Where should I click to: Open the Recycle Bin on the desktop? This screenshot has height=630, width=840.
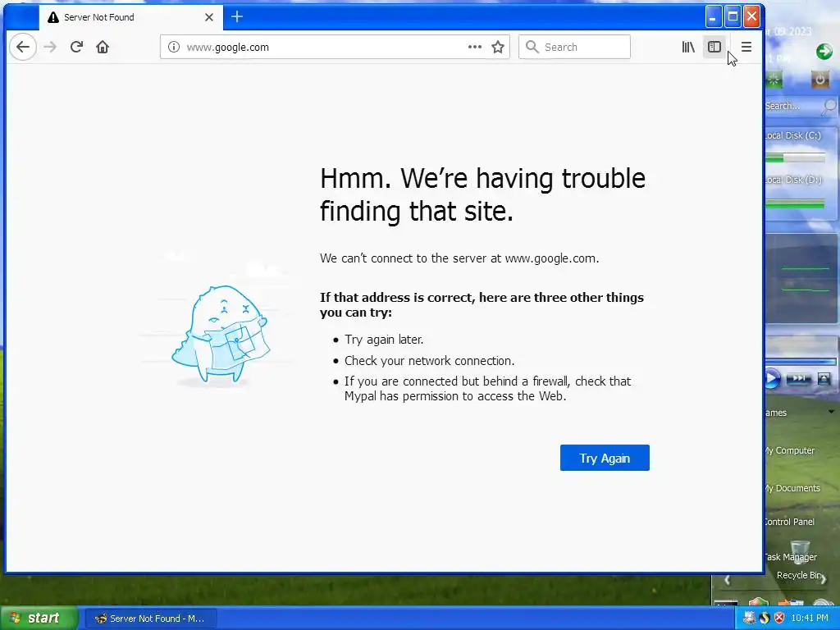[800, 561]
